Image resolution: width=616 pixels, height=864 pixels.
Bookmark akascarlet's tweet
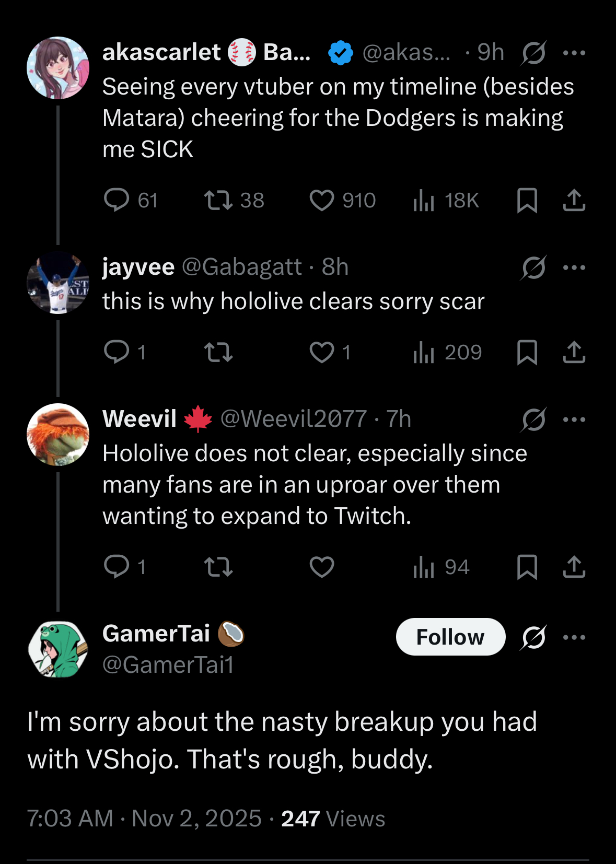[x=527, y=200]
